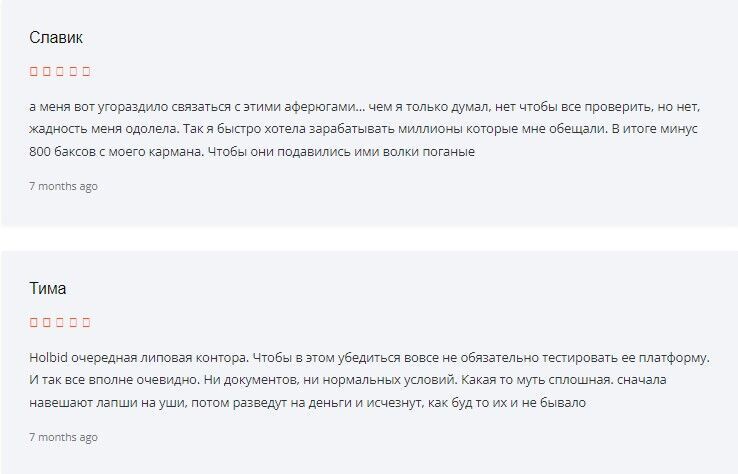
Task: Click third rating star in Тима's review
Action: tap(60, 322)
